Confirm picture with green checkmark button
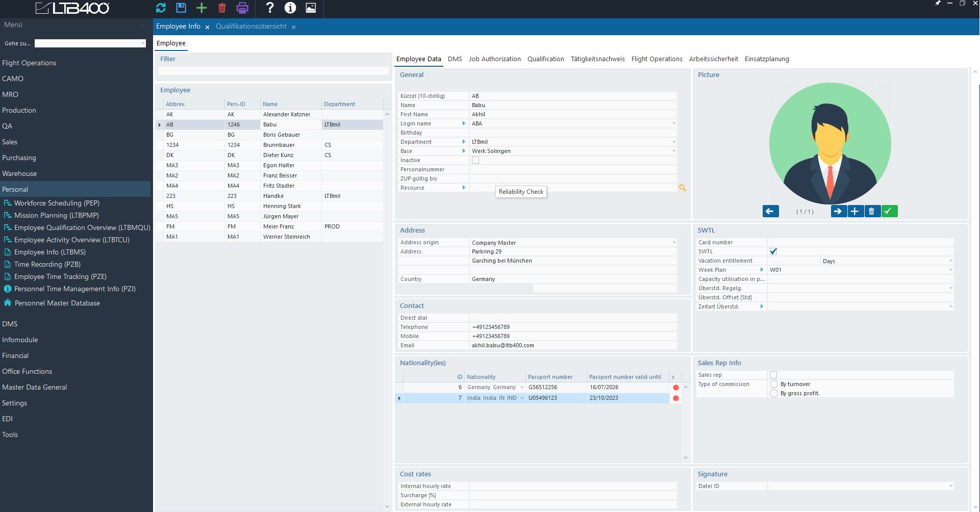 (x=889, y=211)
